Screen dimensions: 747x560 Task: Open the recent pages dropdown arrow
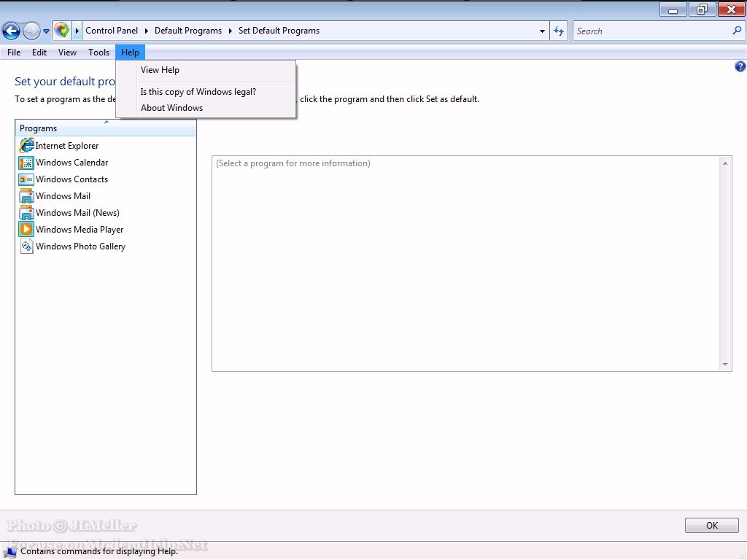coord(46,31)
